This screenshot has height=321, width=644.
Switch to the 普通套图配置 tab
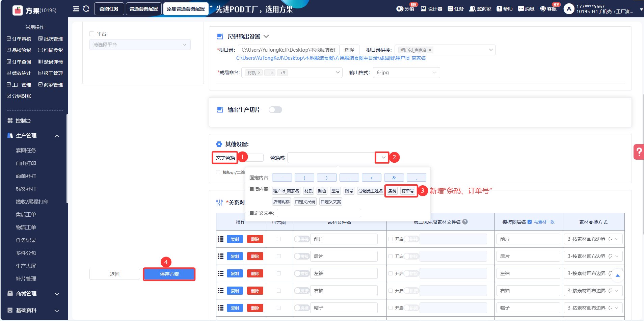pyautogui.click(x=144, y=9)
